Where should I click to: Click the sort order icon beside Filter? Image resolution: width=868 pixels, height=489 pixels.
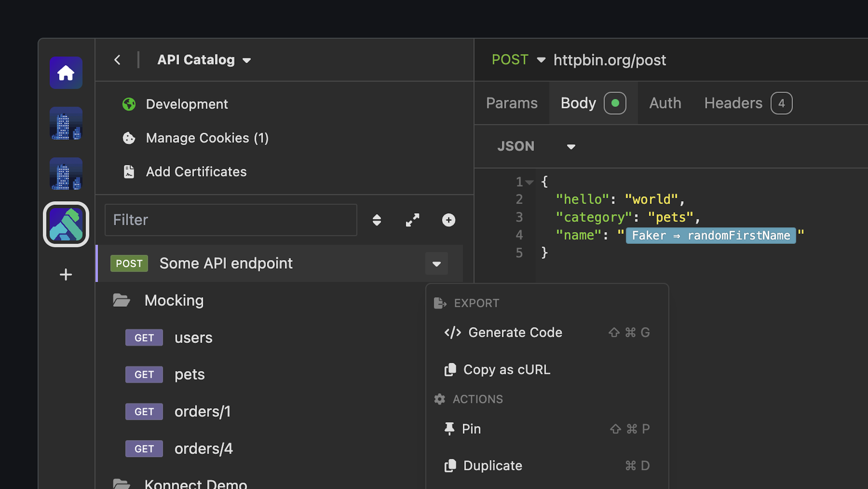(x=377, y=220)
